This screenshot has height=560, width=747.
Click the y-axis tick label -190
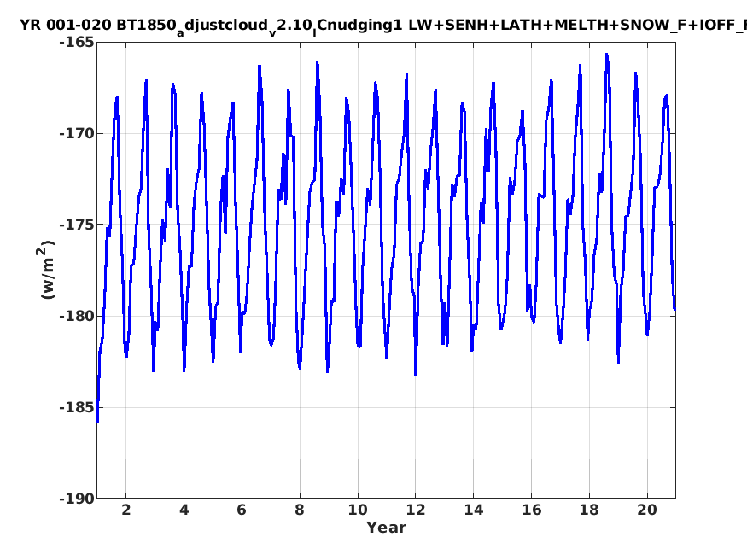[77, 499]
